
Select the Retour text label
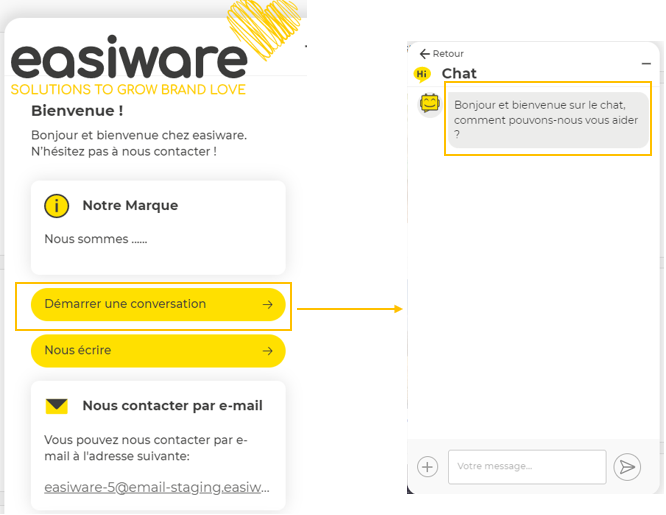coord(448,54)
